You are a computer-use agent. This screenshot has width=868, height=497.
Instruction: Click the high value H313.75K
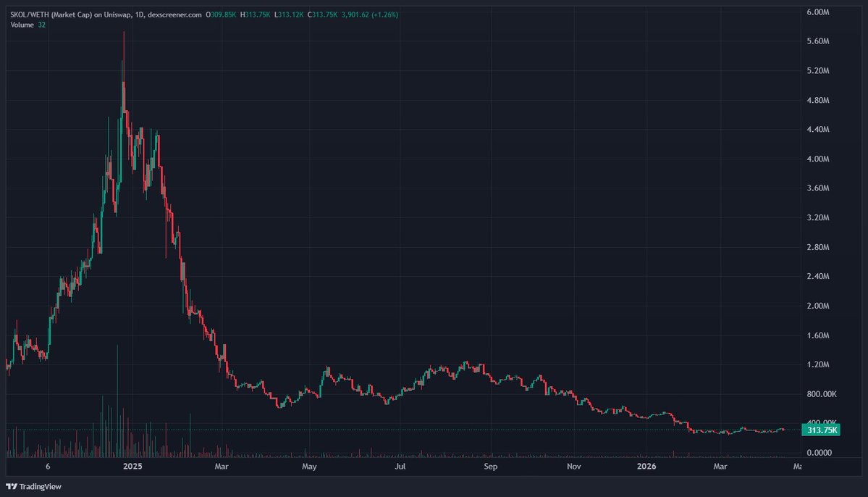coord(256,15)
